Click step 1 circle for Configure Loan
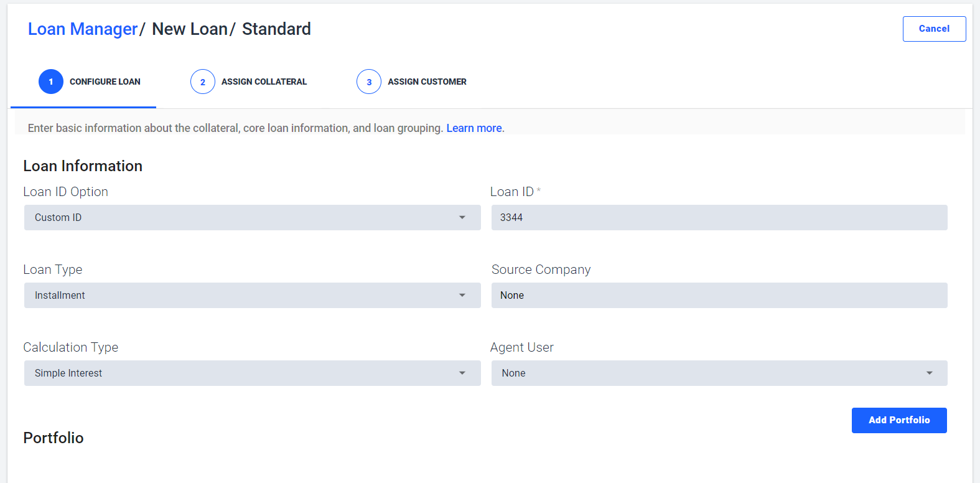 [x=51, y=82]
